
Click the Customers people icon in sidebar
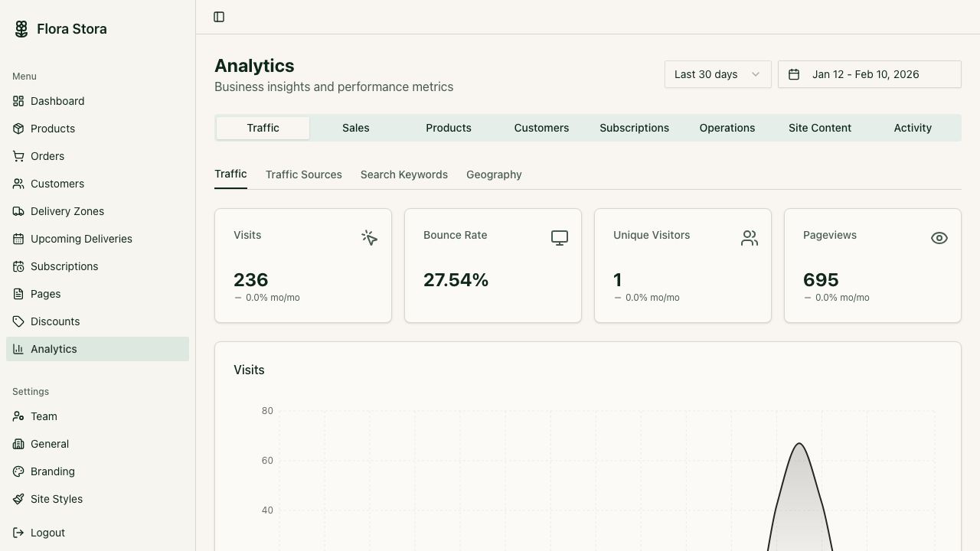tap(18, 184)
